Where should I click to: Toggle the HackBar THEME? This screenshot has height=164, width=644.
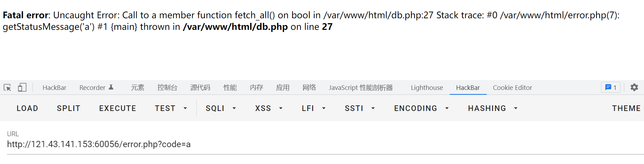coord(626,108)
